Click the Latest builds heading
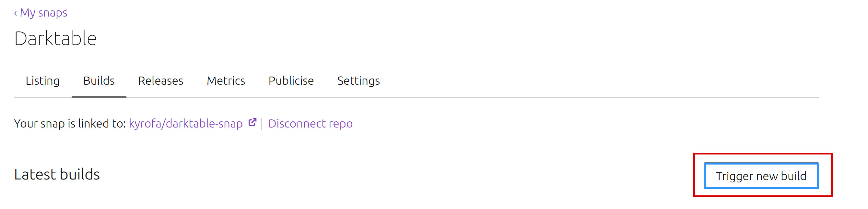 pyautogui.click(x=57, y=174)
